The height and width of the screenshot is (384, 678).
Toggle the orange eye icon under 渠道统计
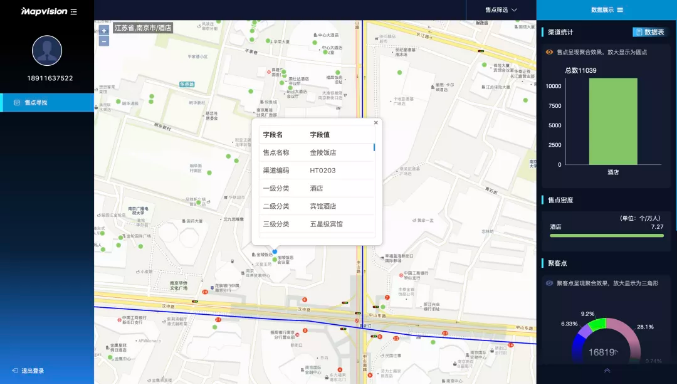(x=549, y=52)
